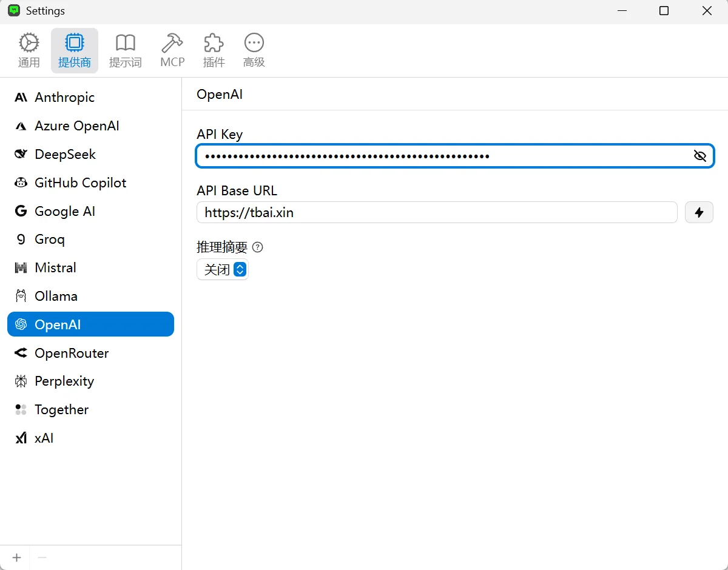Expand the 推理摘要 关闭 dropdown
Screen dimensions: 728x570
(223, 270)
